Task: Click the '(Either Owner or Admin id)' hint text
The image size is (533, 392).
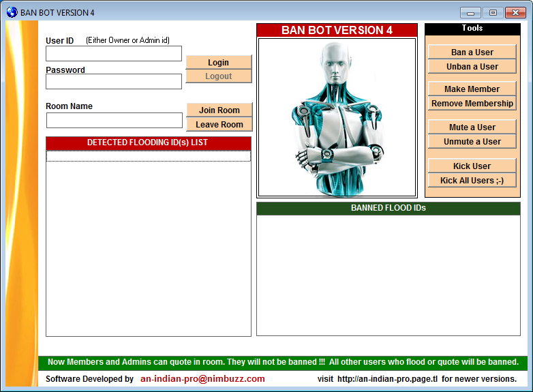Action: (x=128, y=40)
